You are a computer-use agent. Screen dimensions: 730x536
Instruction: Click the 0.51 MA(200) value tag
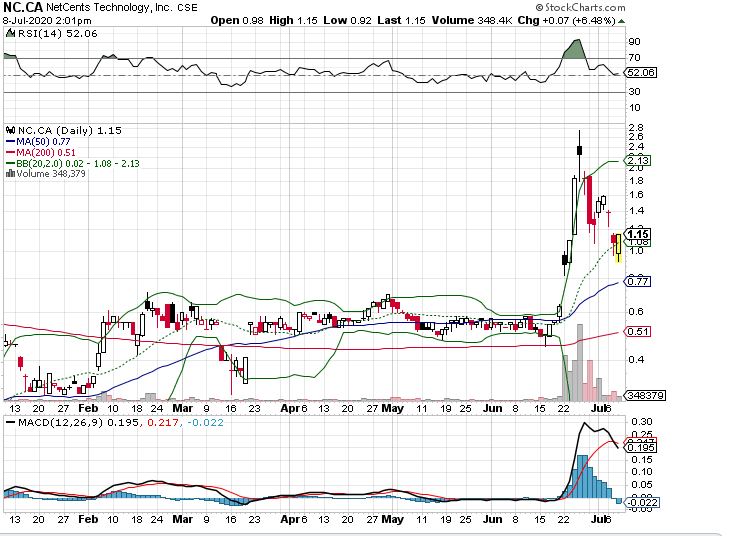[x=638, y=332]
